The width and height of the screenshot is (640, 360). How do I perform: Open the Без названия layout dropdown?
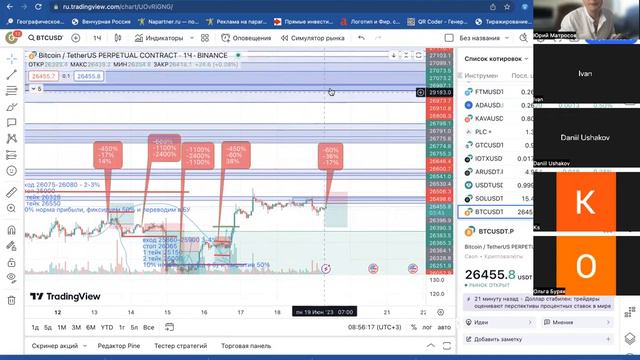click(x=484, y=38)
